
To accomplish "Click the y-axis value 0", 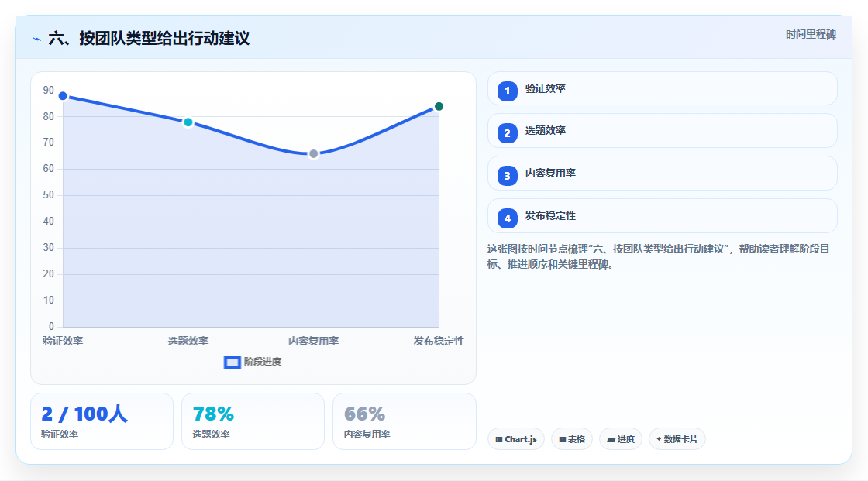I will (51, 326).
